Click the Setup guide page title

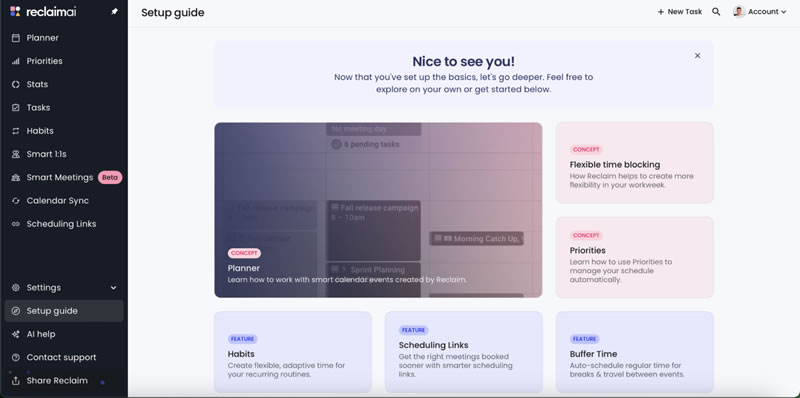[x=172, y=13]
